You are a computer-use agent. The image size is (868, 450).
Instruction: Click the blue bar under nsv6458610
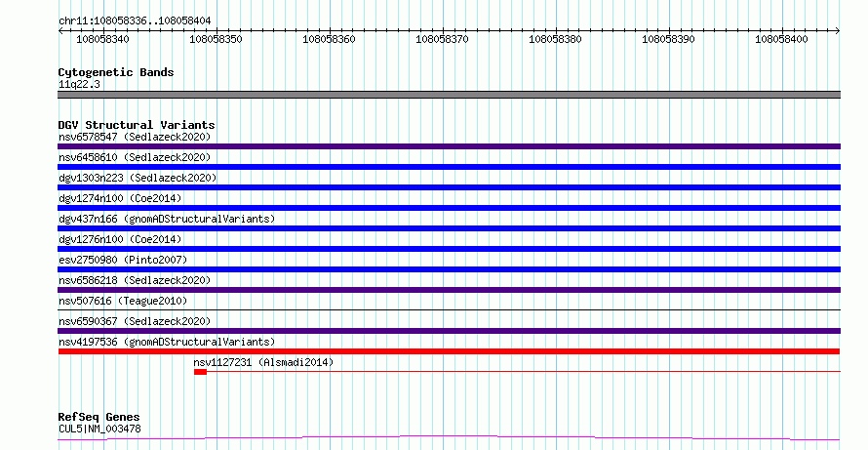(x=449, y=167)
